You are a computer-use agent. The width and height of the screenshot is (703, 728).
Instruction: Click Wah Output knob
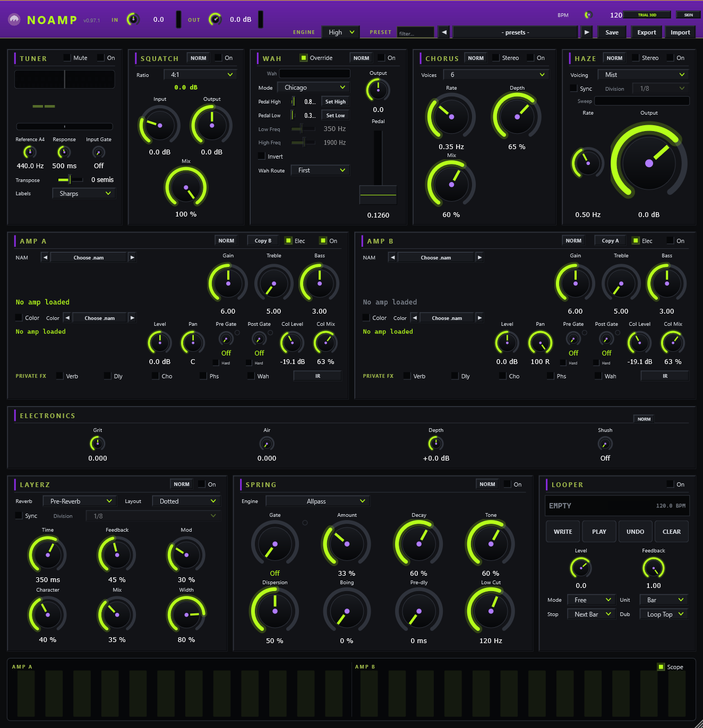[378, 90]
